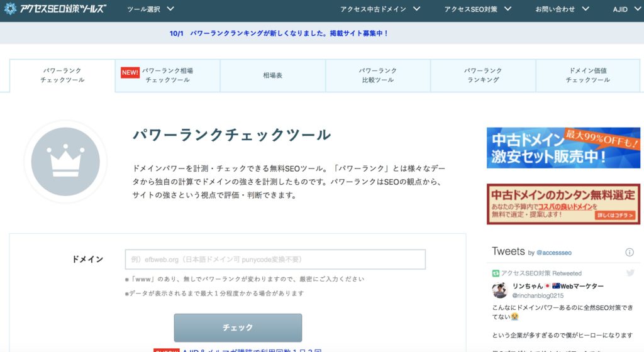The image size is (644, 352).
Task: Click 詳しくはコチラ button in red banner
Action: click(615, 216)
